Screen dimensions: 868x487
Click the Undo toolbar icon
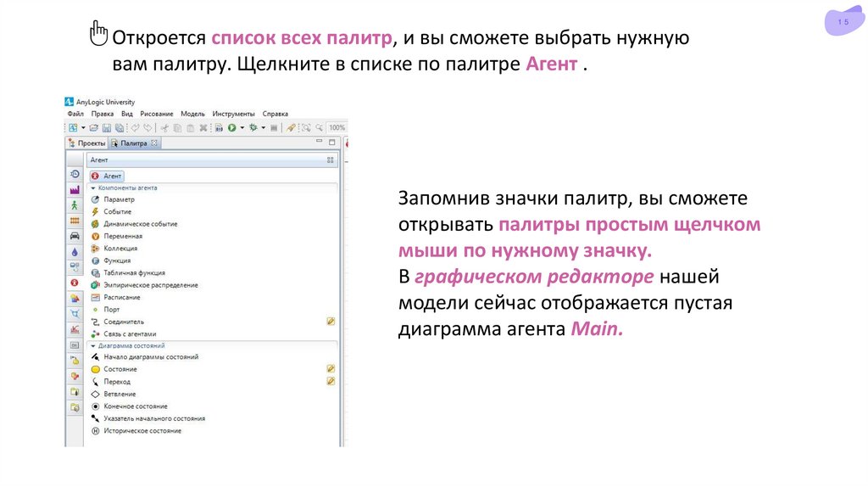pos(135,127)
